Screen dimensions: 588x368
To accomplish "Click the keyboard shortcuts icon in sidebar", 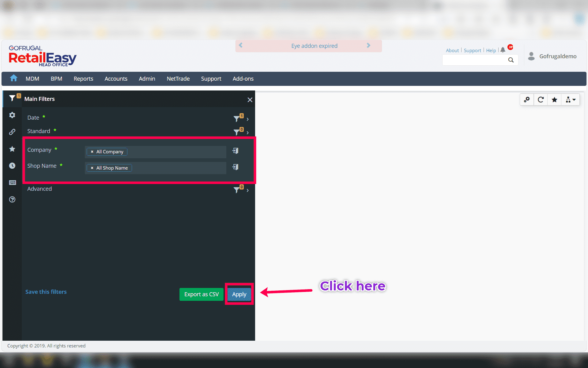I will pos(12,182).
